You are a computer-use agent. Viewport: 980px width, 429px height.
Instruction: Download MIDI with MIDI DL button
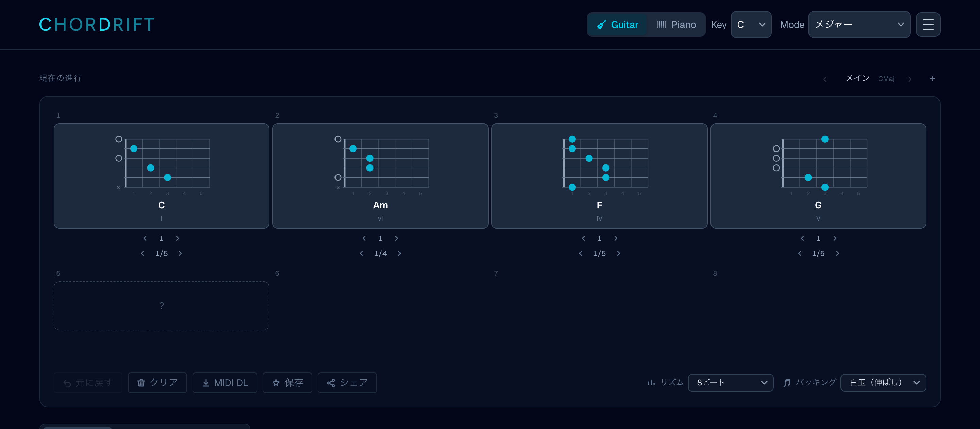coord(225,383)
